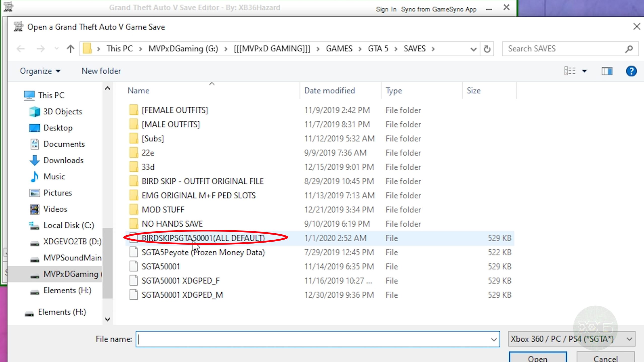Click the back navigation arrow icon
Viewport: 644px width, 362px height.
tap(20, 48)
